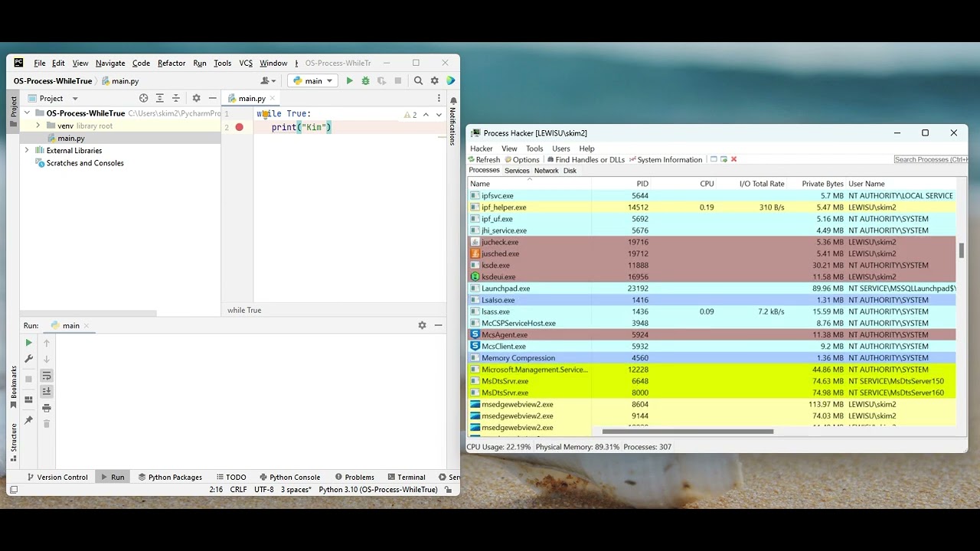Viewport: 980px width, 551px height.
Task: Click Process Hacker vertical scrollbar thumb
Action: 962,250
